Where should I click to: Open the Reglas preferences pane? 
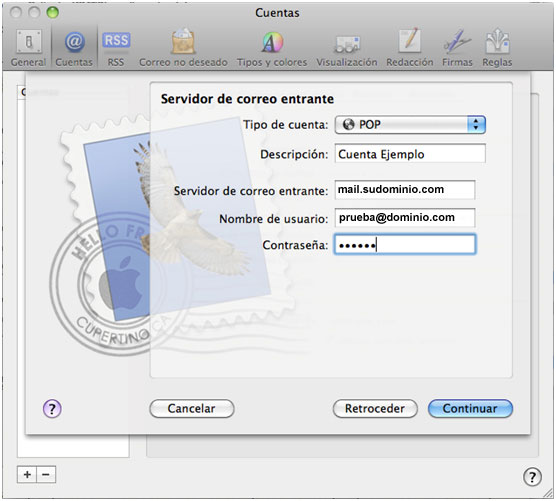(497, 48)
